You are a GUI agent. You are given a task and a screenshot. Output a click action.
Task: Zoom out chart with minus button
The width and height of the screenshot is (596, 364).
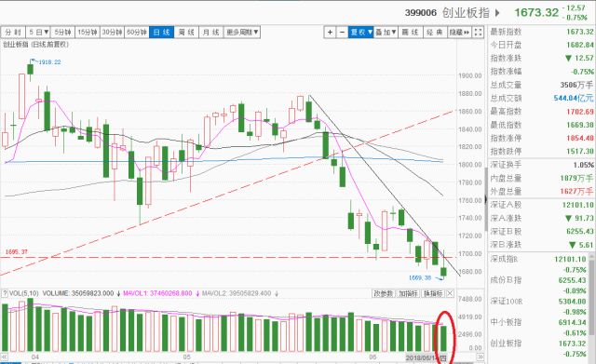point(342,33)
